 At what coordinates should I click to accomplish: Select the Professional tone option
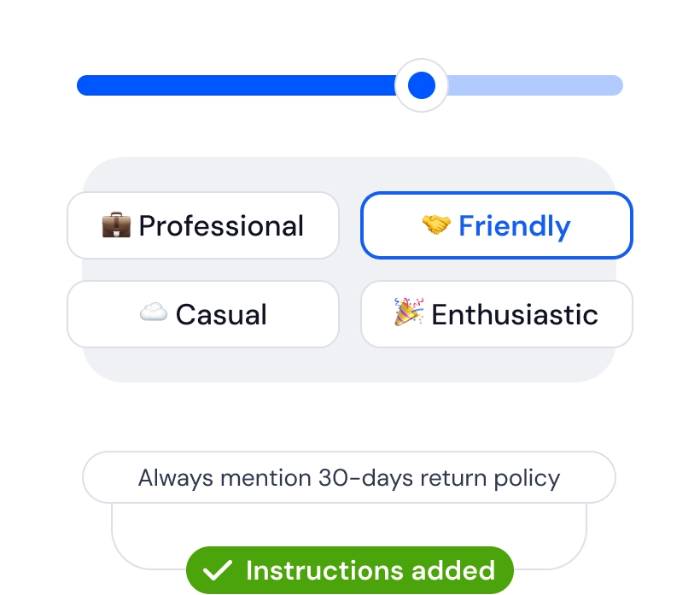(x=202, y=225)
